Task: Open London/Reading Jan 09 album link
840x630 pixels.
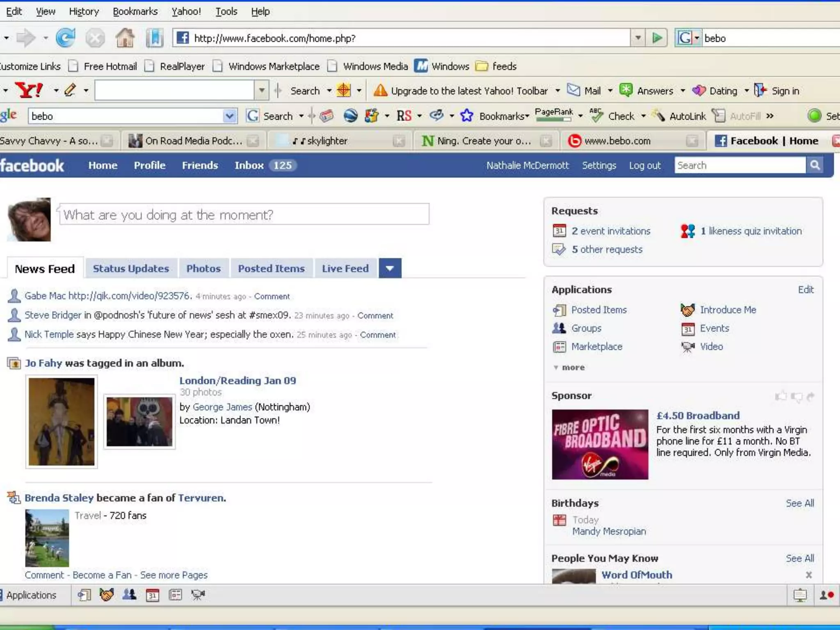Action: [237, 381]
